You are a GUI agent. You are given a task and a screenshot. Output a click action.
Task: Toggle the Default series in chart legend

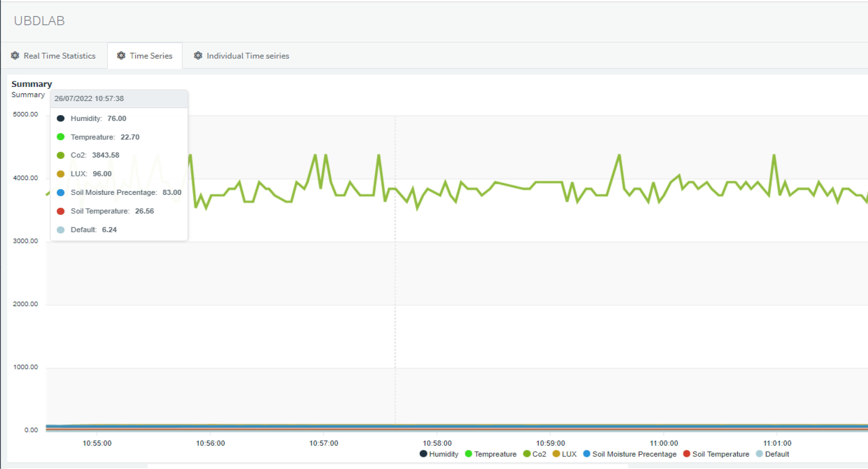(772, 454)
